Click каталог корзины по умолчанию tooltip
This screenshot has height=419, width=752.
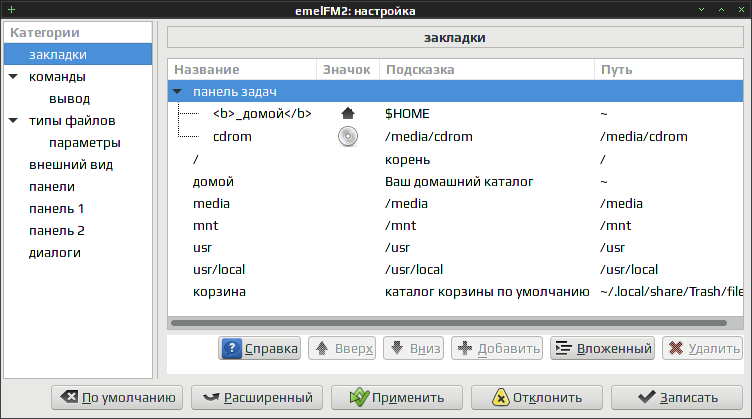tap(487, 292)
